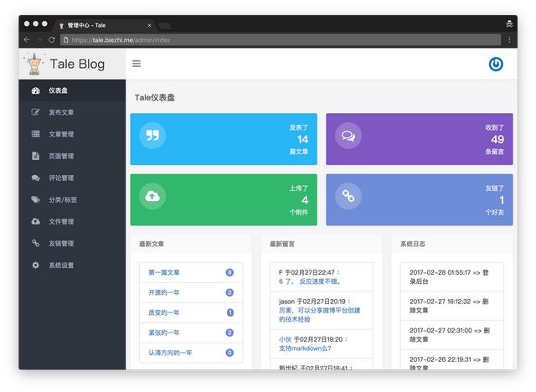The height and width of the screenshot is (392, 536).
Task: Click the chain link icon for 友链管理
Action: coord(35,243)
